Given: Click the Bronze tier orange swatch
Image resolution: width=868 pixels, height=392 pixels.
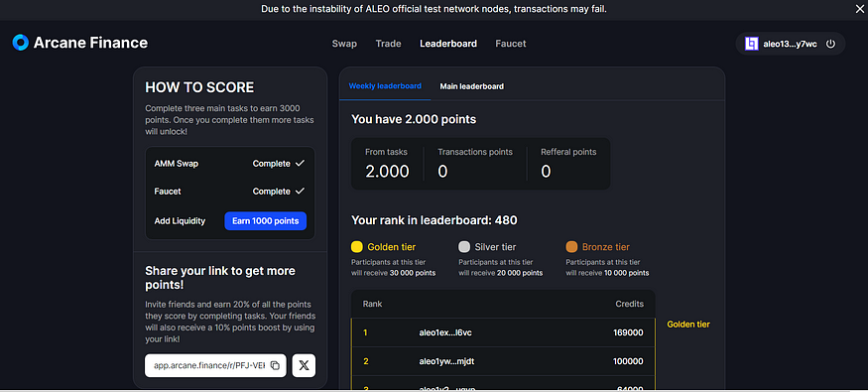Looking at the screenshot, I should tap(571, 247).
